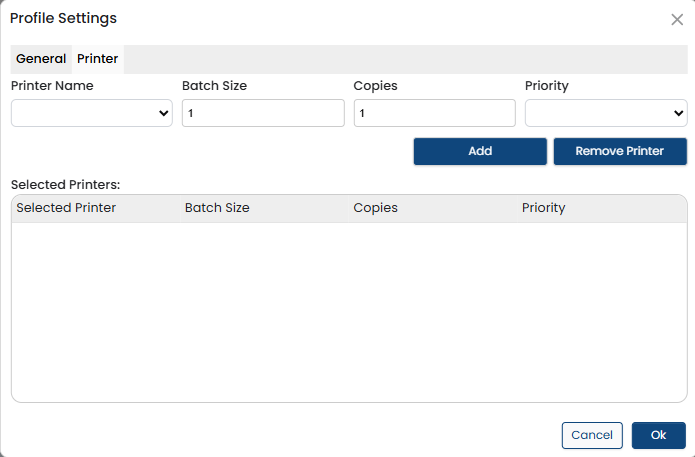The image size is (695, 457).
Task: Confirm settings with the Ok button
Action: (658, 435)
